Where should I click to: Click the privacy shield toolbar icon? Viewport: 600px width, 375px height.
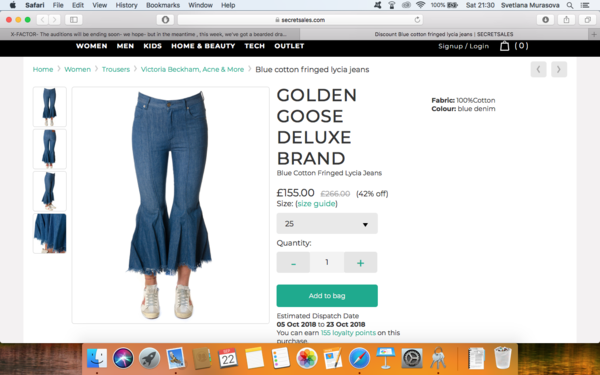click(165, 20)
